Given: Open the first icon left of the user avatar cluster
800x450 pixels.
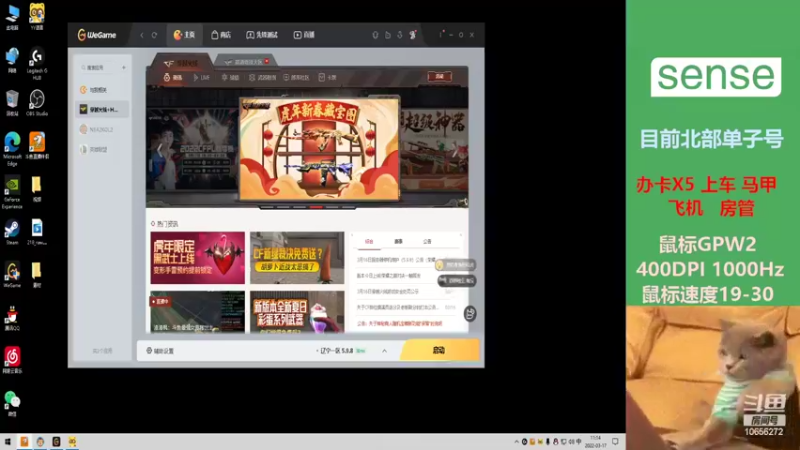Looking at the screenshot, I should tap(376, 35).
